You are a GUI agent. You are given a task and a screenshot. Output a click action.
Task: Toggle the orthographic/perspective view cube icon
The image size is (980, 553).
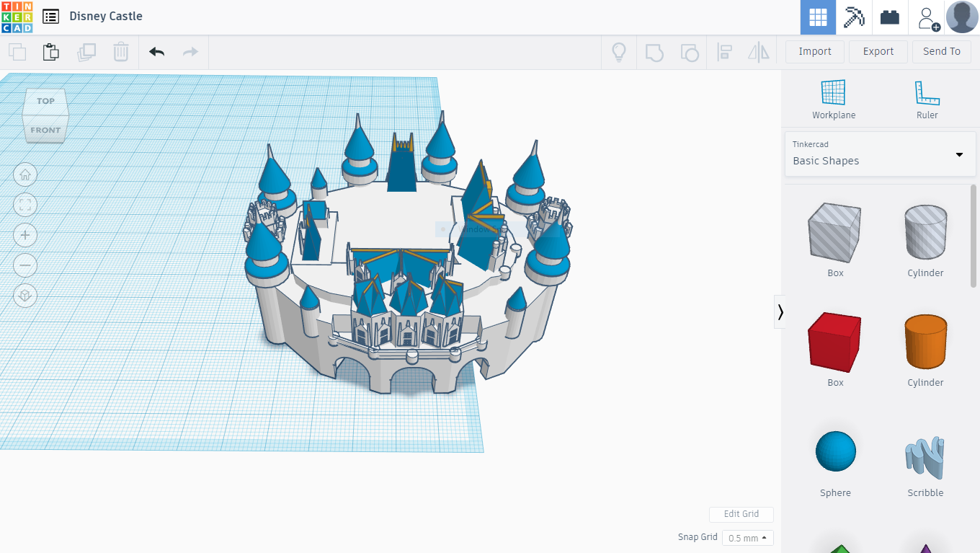(25, 296)
